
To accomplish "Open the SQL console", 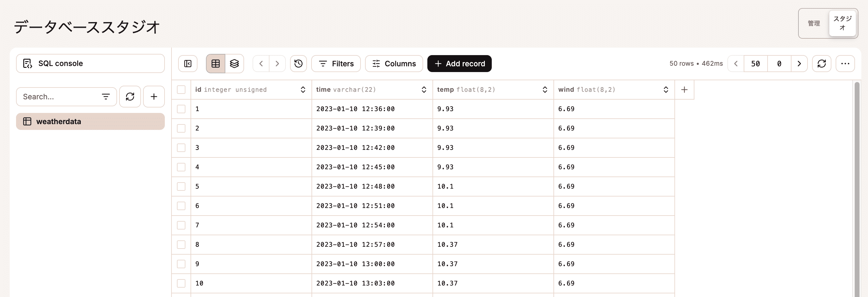I will [90, 63].
